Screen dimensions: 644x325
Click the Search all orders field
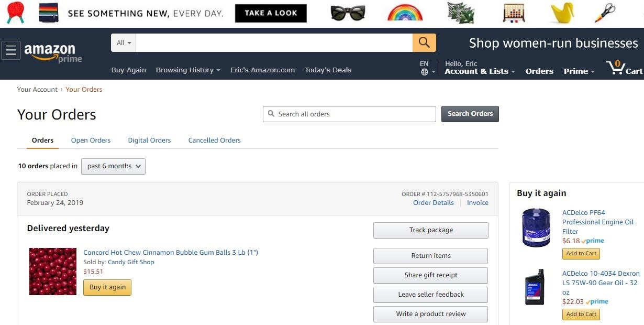pyautogui.click(x=349, y=114)
